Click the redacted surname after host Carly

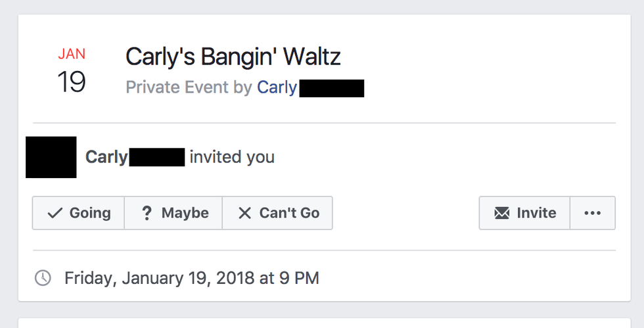[x=331, y=88]
